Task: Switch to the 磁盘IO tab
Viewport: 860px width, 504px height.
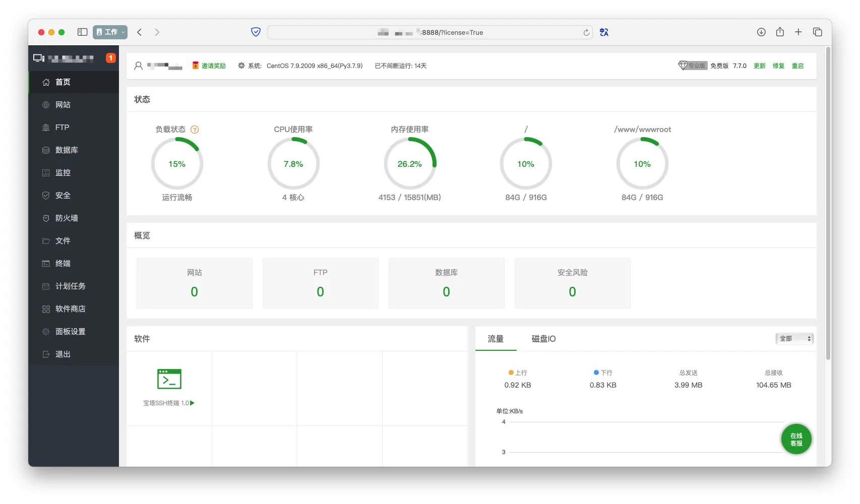Action: pos(543,339)
